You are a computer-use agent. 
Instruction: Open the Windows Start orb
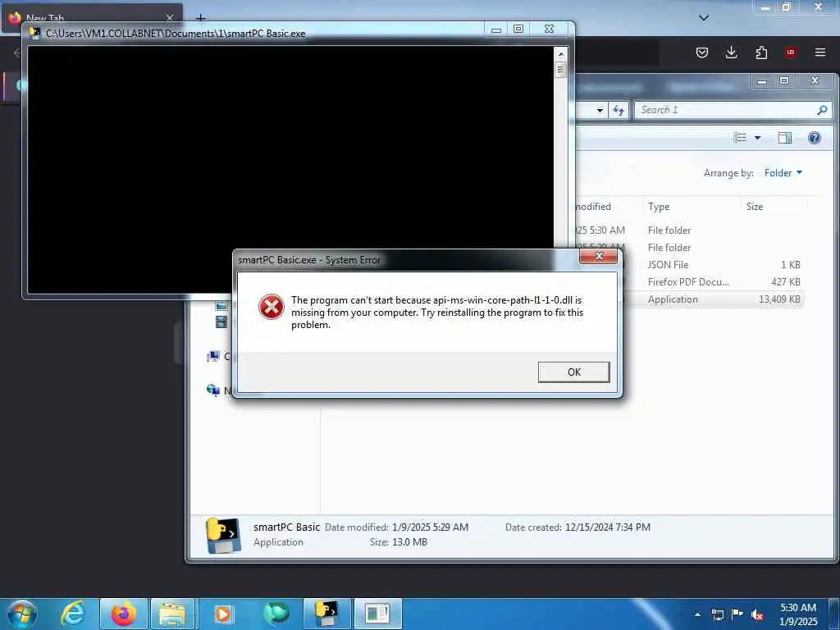pyautogui.click(x=22, y=614)
